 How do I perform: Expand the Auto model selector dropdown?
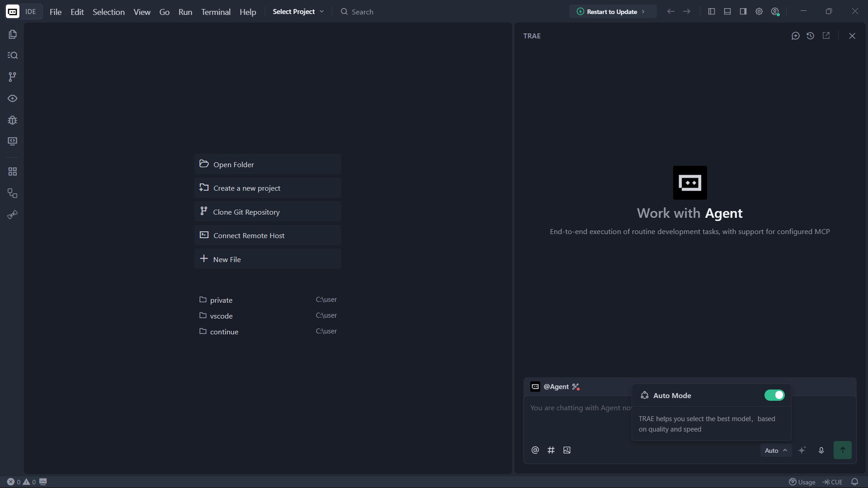pos(776,450)
